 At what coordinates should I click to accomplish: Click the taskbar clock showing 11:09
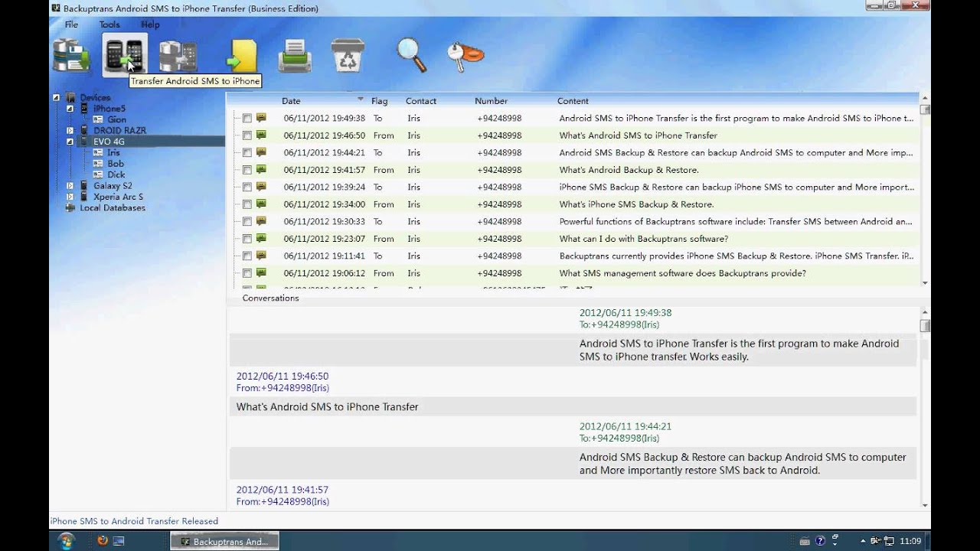tap(910, 541)
